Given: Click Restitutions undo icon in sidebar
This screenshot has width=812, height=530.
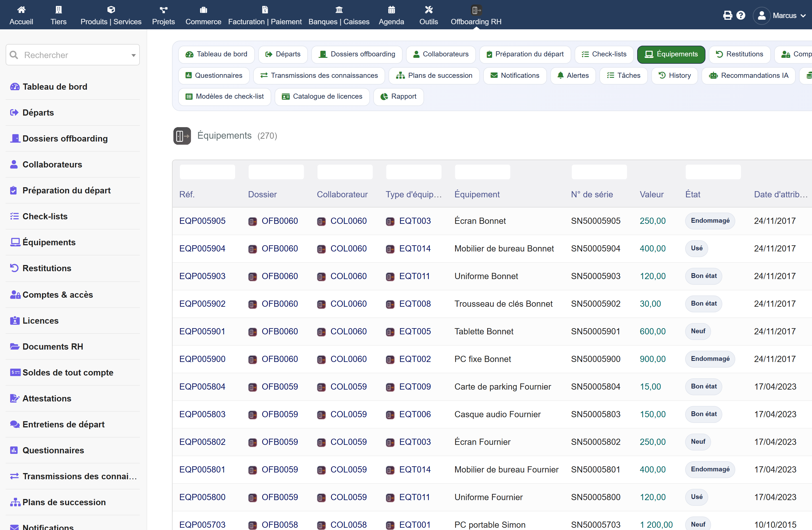Looking at the screenshot, I should tap(14, 268).
